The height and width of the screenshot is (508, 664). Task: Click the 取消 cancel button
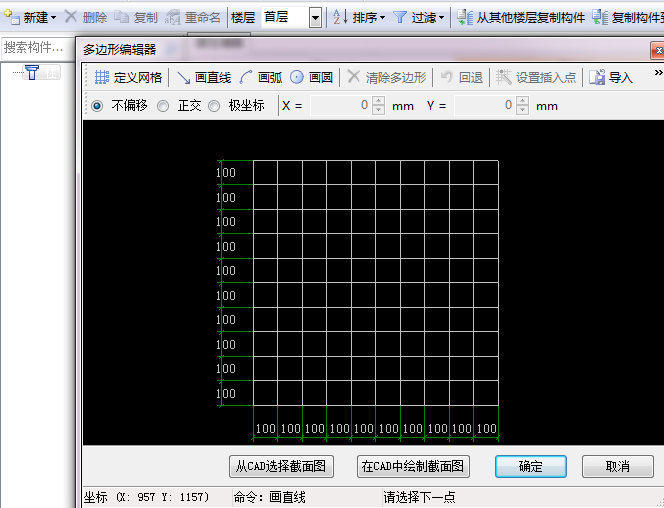617,467
